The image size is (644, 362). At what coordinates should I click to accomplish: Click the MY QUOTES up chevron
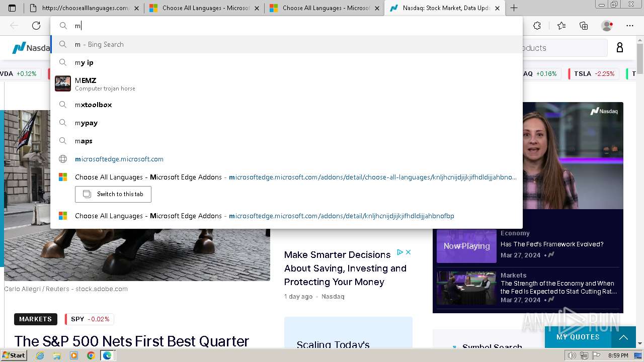[x=623, y=337]
